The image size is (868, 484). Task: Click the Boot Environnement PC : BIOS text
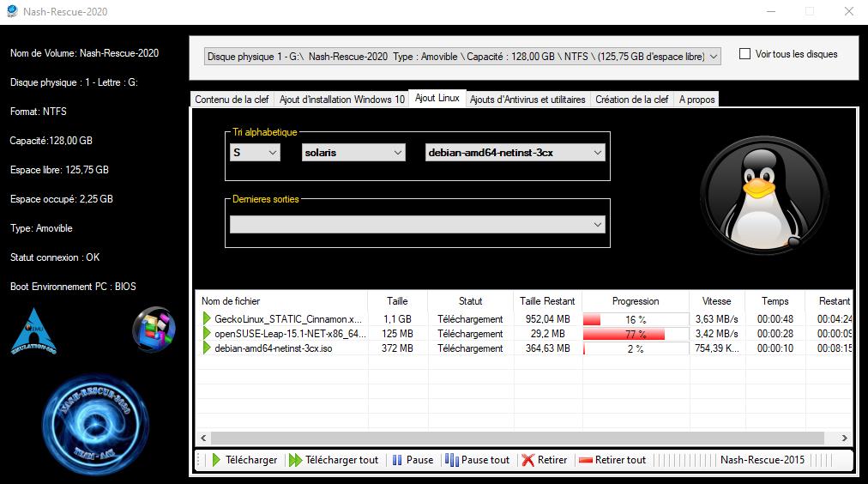pyautogui.click(x=73, y=287)
